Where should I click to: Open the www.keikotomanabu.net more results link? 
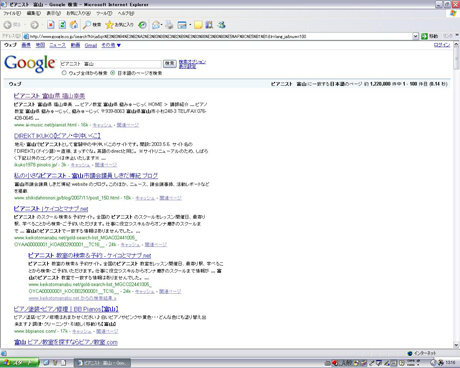pyautogui.click(x=72, y=298)
